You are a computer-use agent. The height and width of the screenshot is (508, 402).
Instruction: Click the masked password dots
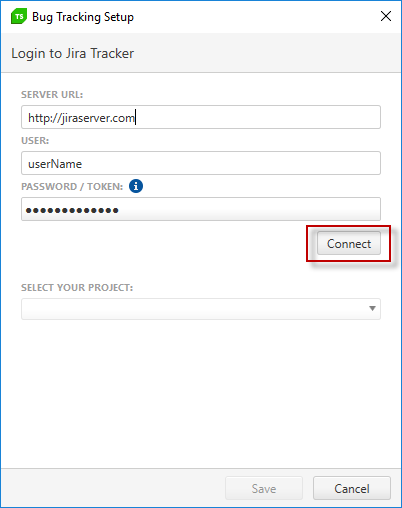(x=72, y=210)
